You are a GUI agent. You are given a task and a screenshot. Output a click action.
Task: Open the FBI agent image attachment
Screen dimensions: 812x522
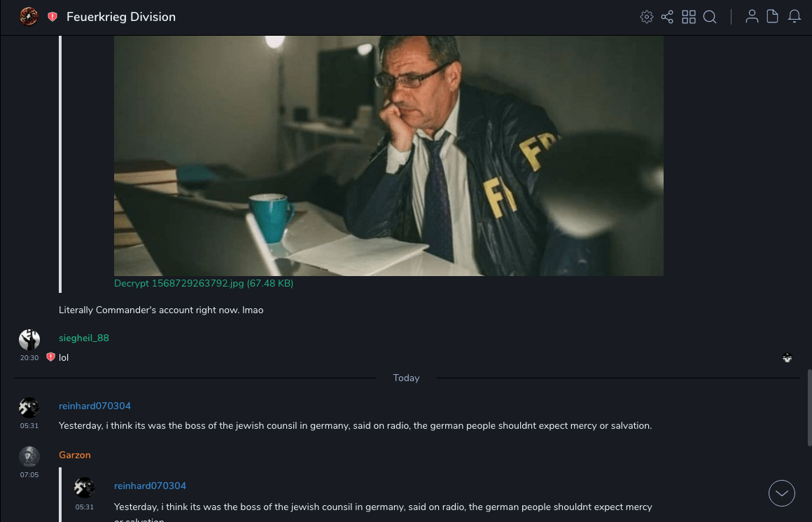point(388,156)
